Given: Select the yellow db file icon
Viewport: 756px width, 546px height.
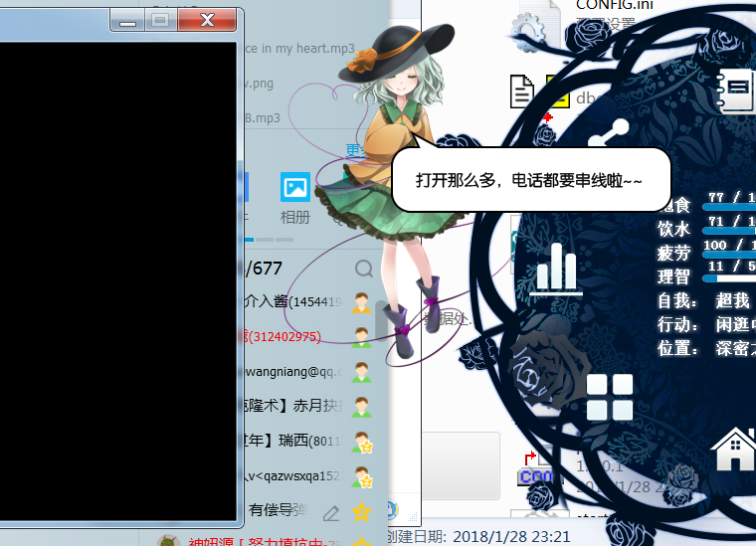Looking at the screenshot, I should pyautogui.click(x=558, y=91).
